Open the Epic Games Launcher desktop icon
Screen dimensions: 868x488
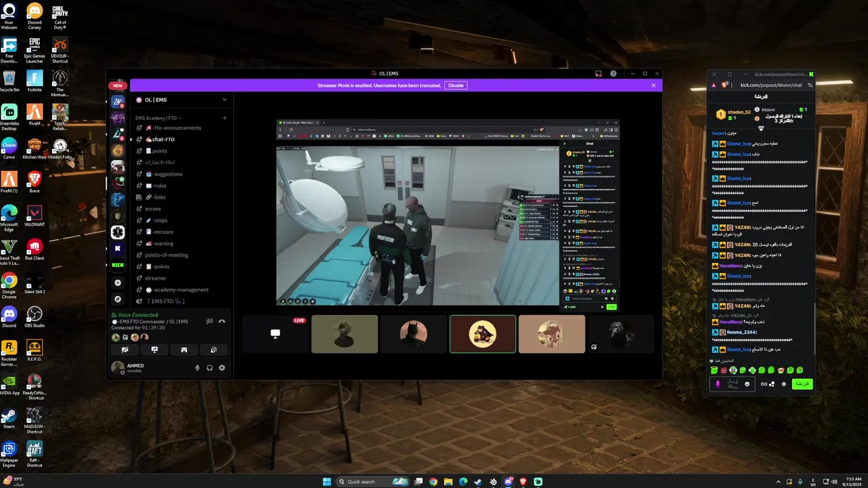35,49
